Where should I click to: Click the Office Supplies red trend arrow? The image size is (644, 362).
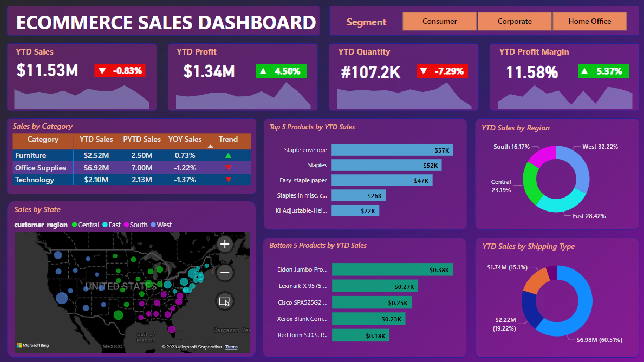[228, 168]
